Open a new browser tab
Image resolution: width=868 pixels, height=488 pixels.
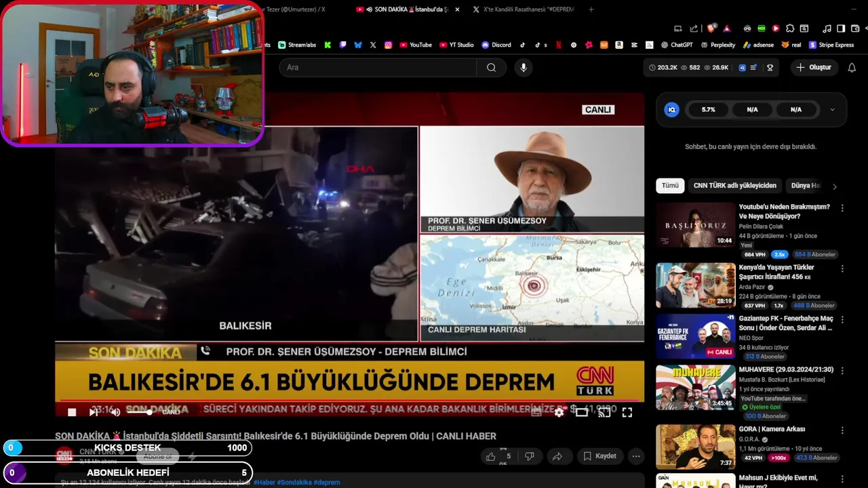click(x=591, y=9)
